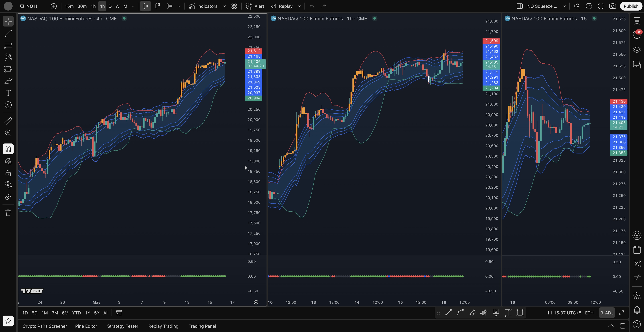Remove drawings with the trash icon
The image size is (644, 332).
point(8,213)
